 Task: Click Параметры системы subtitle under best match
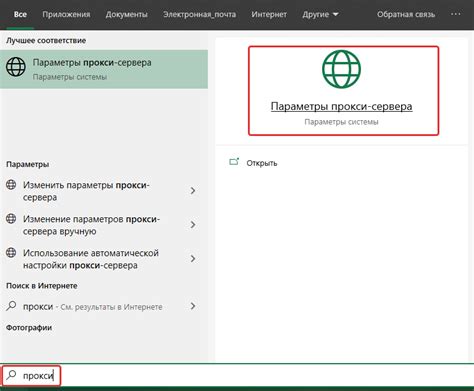click(x=70, y=77)
